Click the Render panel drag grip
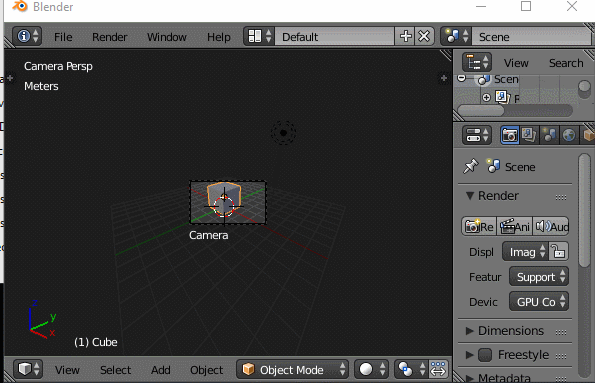 [561, 197]
